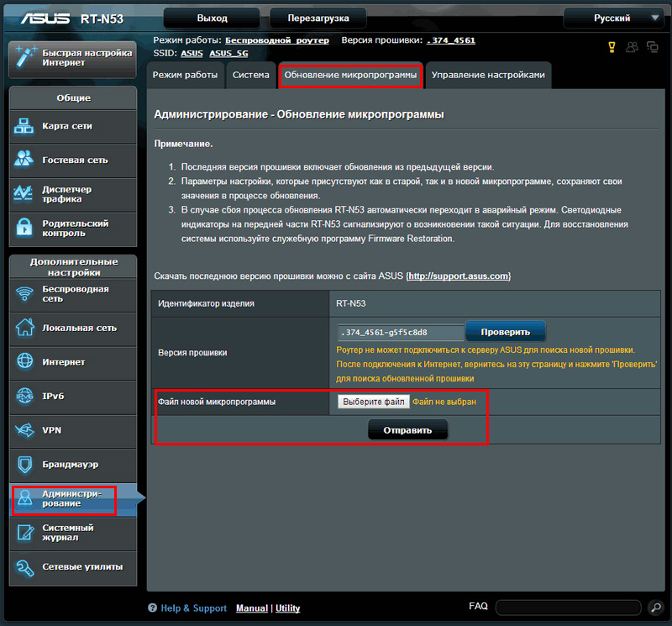
Task: Click the FAQ search input field
Action: click(x=569, y=608)
